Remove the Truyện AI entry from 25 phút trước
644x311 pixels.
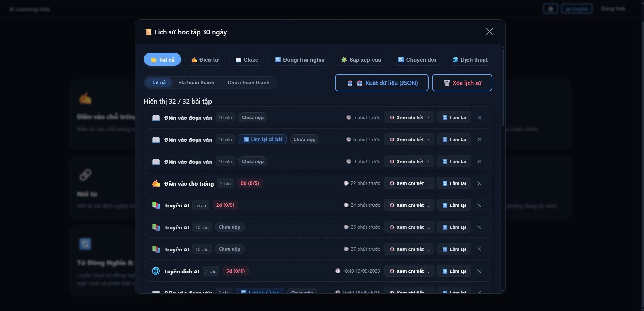point(479,227)
